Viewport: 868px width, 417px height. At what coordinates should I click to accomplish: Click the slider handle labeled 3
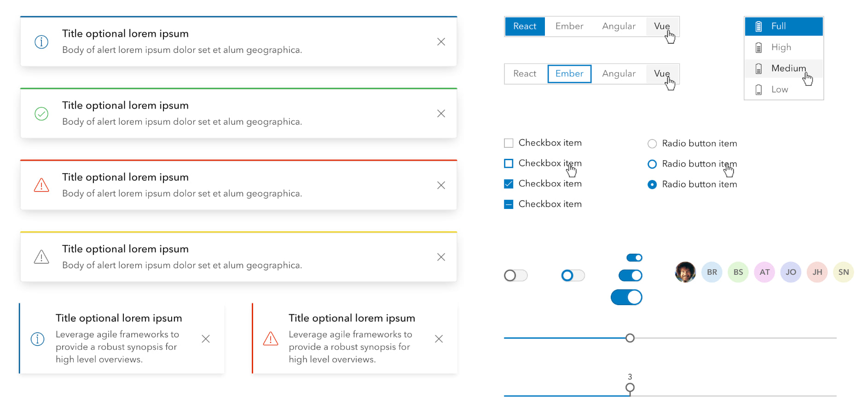point(630,388)
